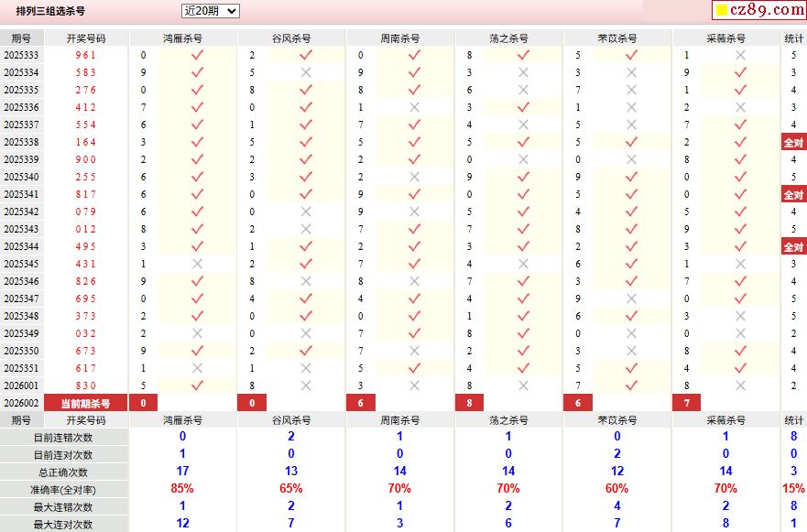Click 鸿雁 gray cross in row 2025345

coord(197,264)
